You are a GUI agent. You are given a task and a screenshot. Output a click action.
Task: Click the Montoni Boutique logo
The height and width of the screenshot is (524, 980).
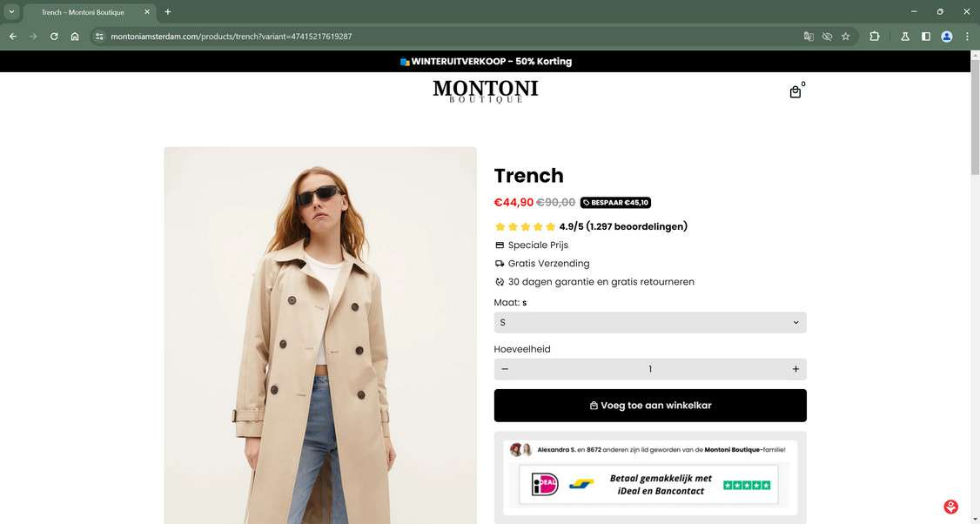point(485,91)
